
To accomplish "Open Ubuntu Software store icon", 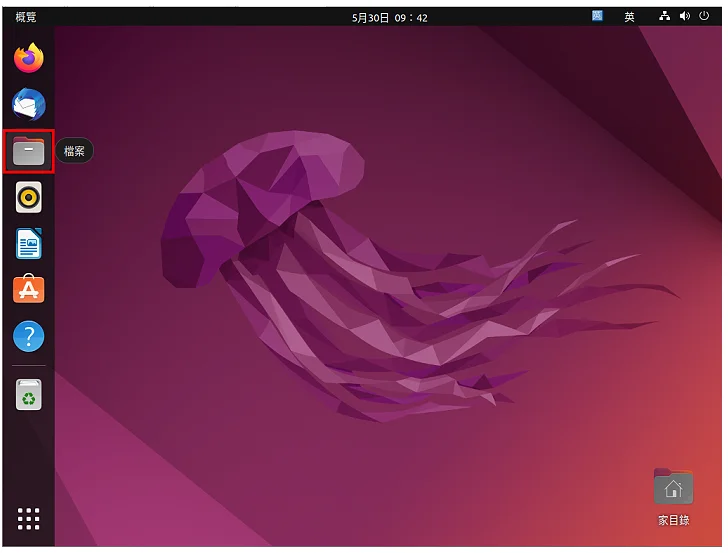I will coord(29,289).
